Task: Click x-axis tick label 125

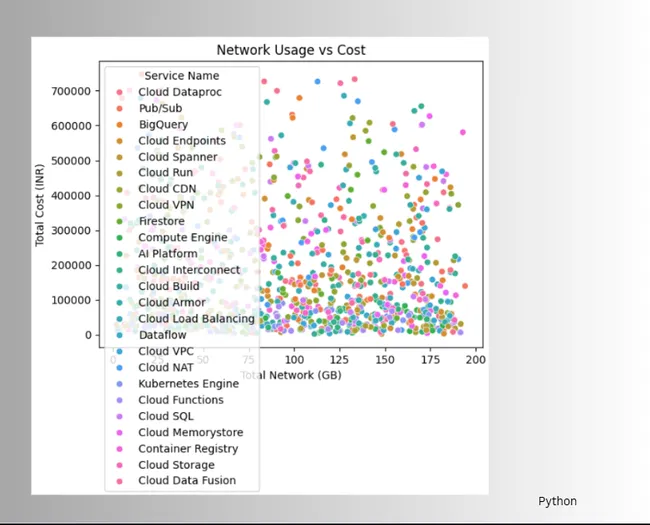Action: (x=340, y=359)
